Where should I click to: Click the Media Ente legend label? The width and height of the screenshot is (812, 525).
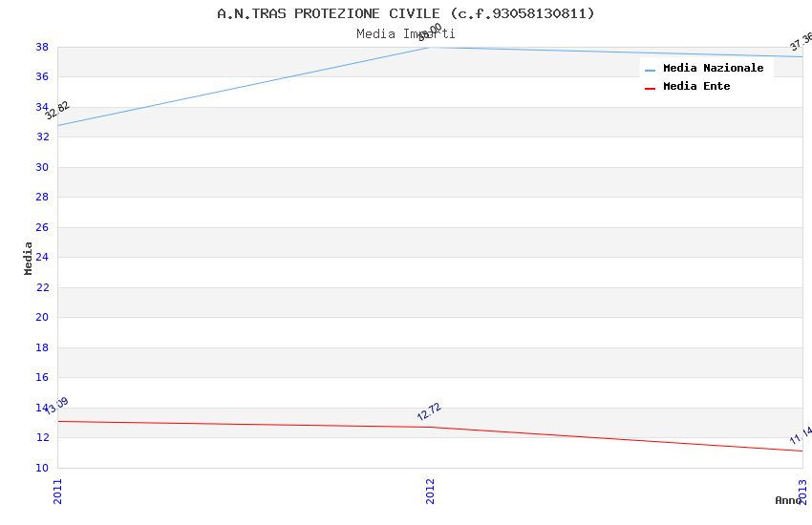pos(696,86)
